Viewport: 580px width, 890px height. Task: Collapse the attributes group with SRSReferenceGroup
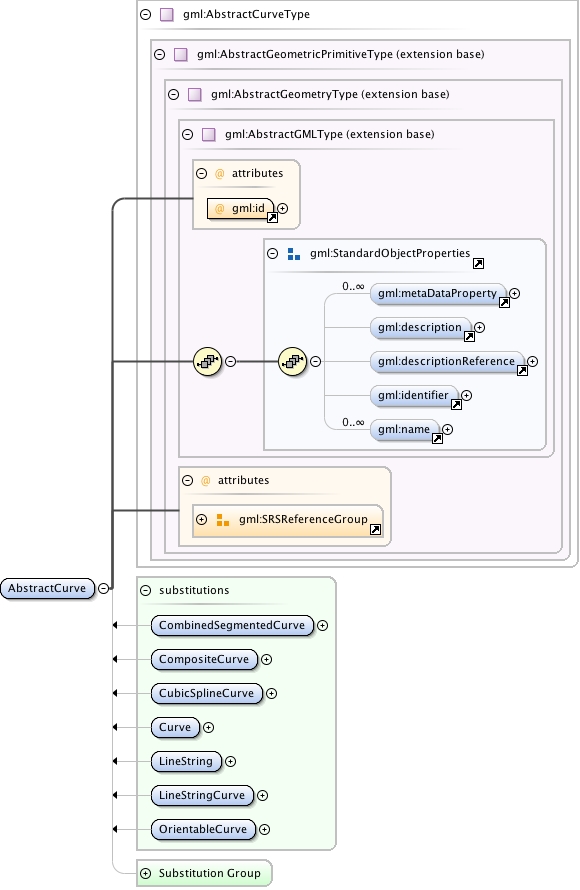(x=187, y=481)
